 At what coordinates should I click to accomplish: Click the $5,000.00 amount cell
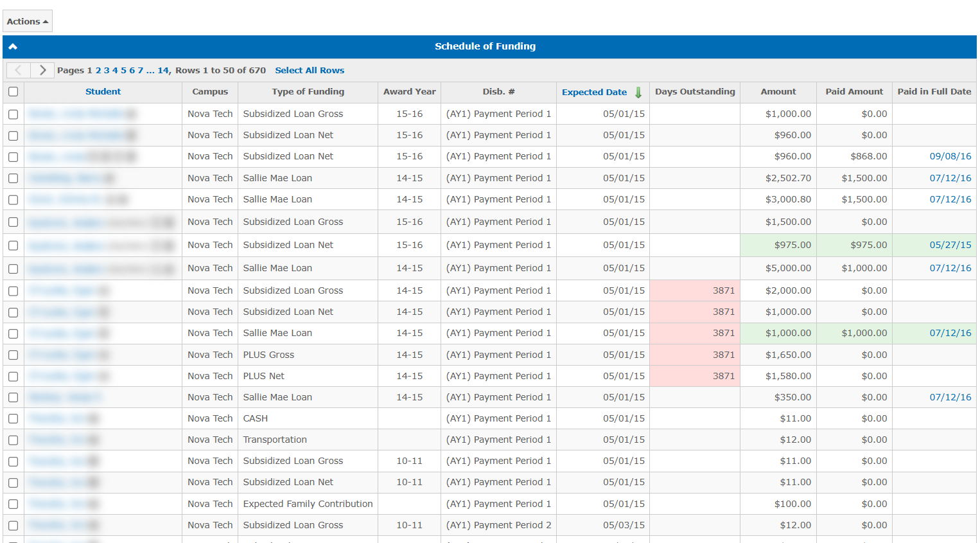(x=778, y=268)
